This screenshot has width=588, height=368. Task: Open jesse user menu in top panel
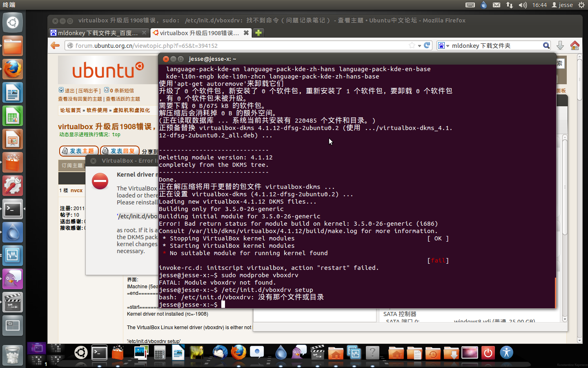tap(562, 5)
